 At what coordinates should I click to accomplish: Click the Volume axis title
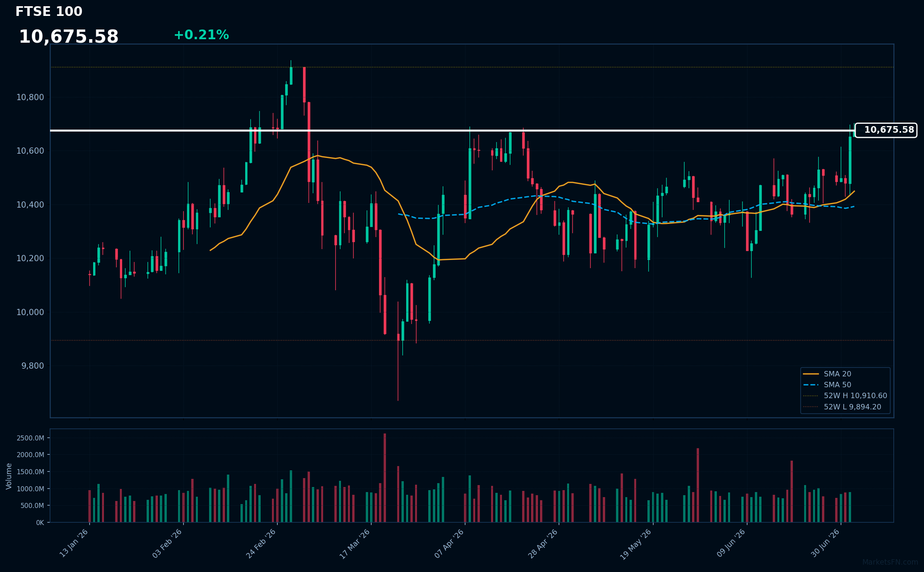click(9, 476)
